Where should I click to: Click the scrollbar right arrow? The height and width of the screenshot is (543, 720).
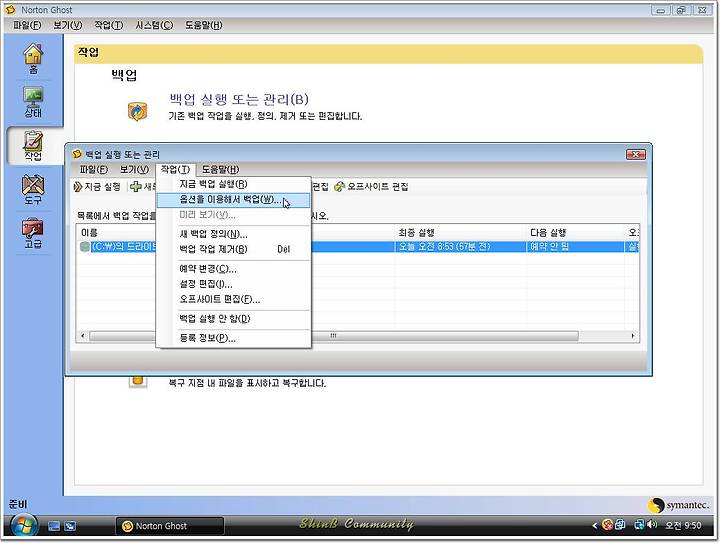633,336
